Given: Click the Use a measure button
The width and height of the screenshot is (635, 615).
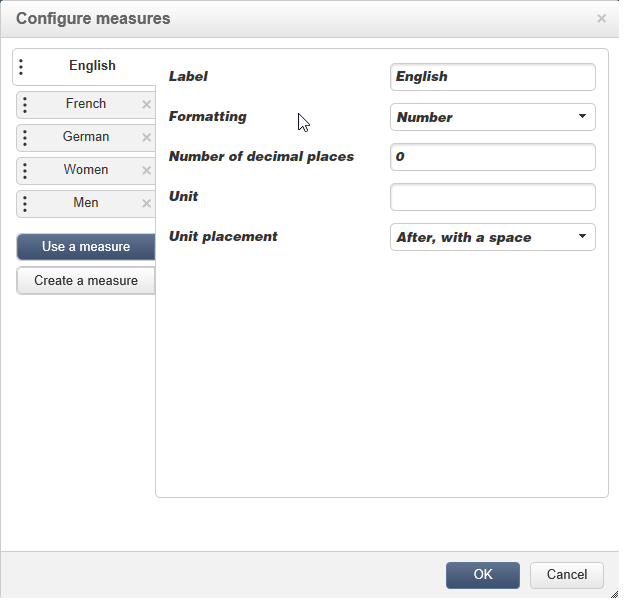Looking at the screenshot, I should pyautogui.click(x=86, y=247).
